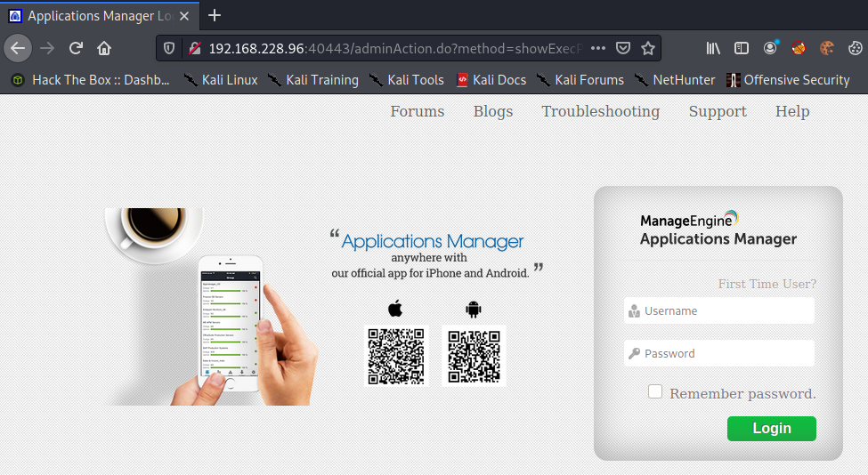Screen dimensions: 868x475
Task: Click the Android app QR code
Action: coord(474,356)
